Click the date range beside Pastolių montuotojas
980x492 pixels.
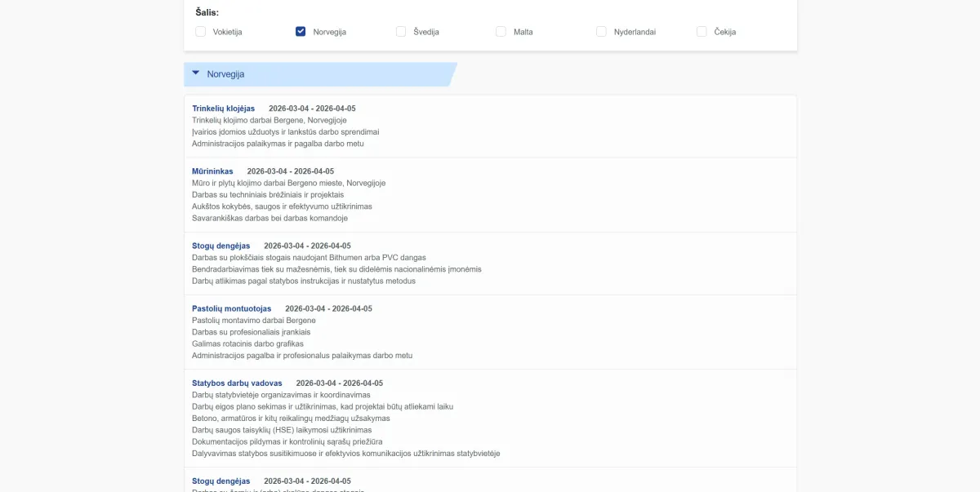click(328, 308)
